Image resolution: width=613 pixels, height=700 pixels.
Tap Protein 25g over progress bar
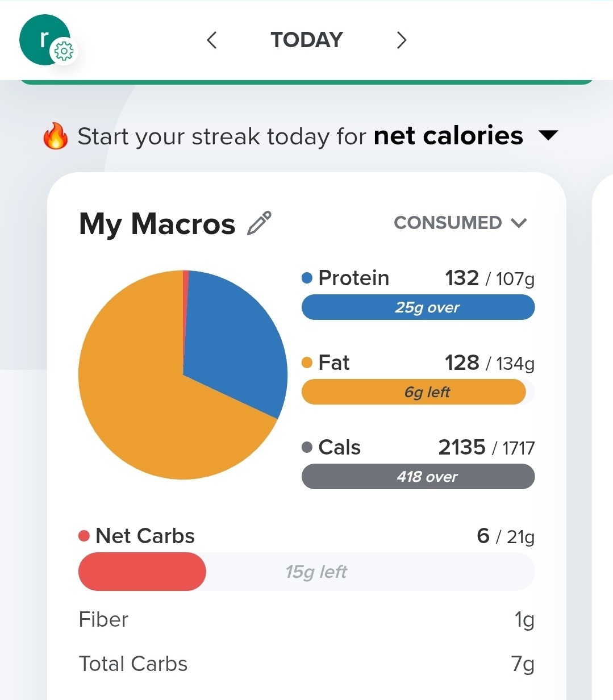[418, 307]
